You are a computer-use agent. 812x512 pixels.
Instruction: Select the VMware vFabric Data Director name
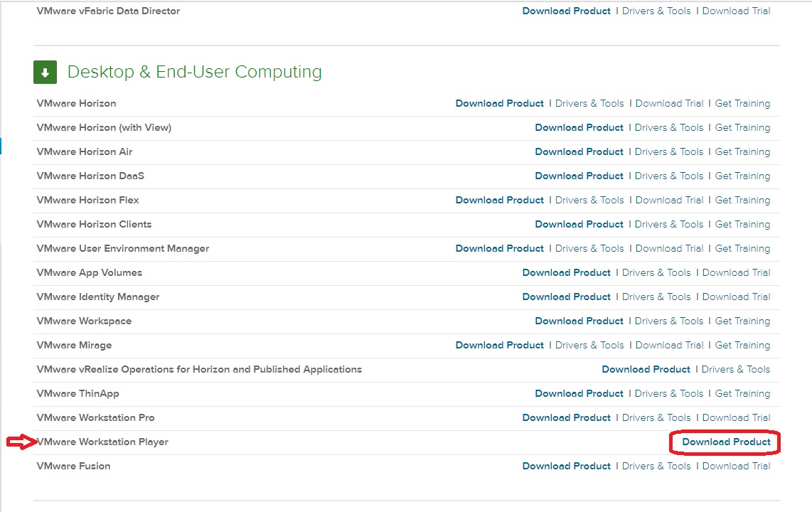coord(108,11)
